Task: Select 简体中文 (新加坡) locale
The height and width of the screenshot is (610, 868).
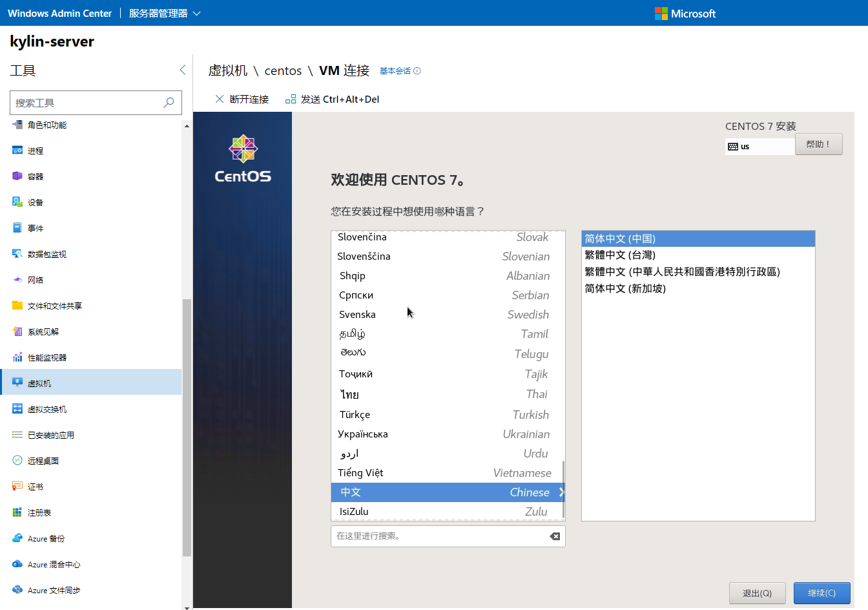Action: pos(698,289)
